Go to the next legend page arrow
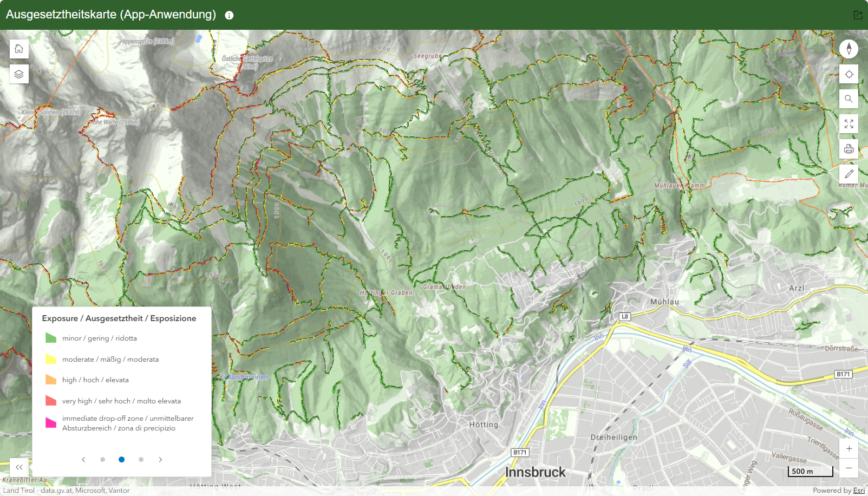This screenshot has height=496, width=868. tap(160, 460)
